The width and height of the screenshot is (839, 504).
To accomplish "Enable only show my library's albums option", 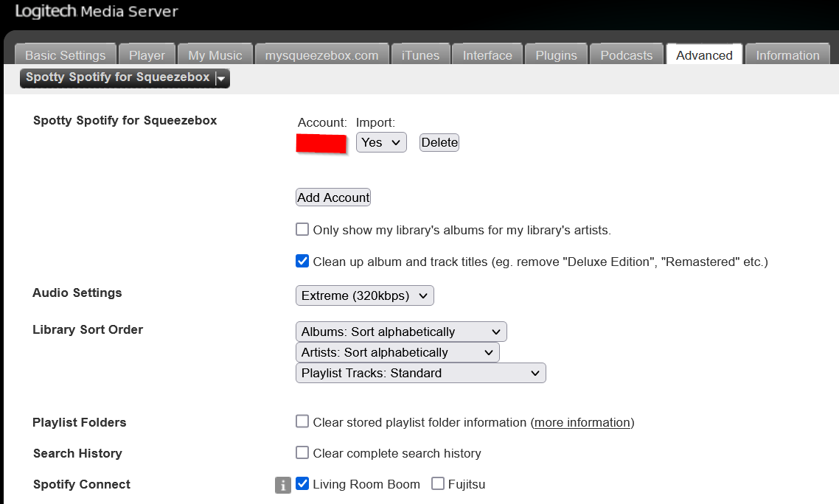I will pos(302,230).
